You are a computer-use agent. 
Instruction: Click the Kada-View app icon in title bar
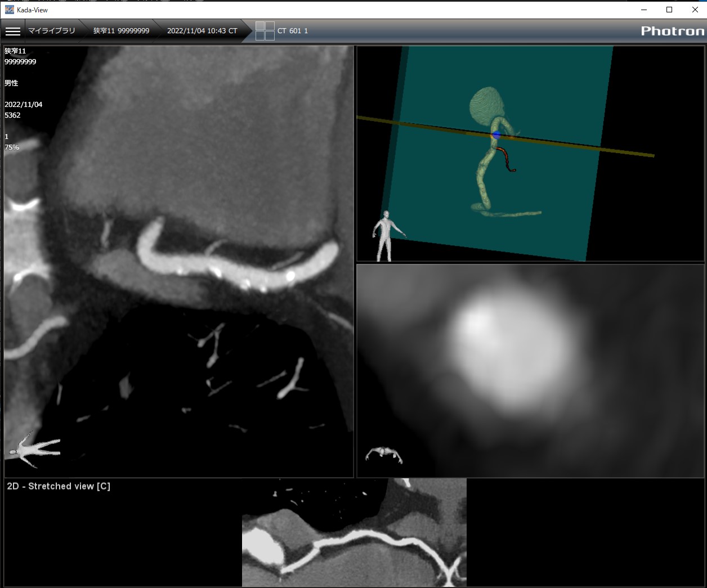click(9, 10)
